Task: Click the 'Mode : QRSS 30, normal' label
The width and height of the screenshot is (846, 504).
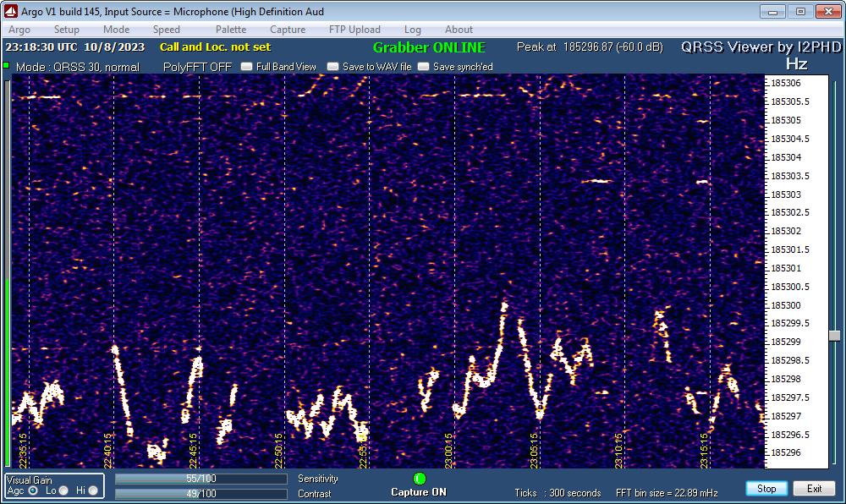Action: tap(78, 67)
